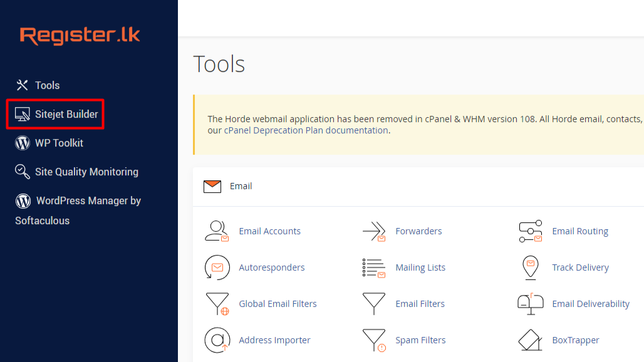Open the Global Email Filters link
Image resolution: width=644 pixels, height=362 pixels.
(x=278, y=304)
